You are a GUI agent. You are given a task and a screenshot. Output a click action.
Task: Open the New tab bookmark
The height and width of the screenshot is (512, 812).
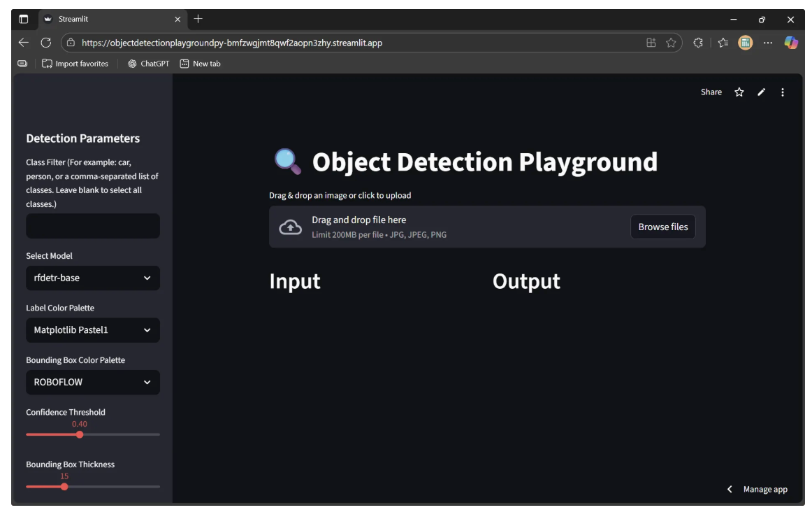coord(200,63)
